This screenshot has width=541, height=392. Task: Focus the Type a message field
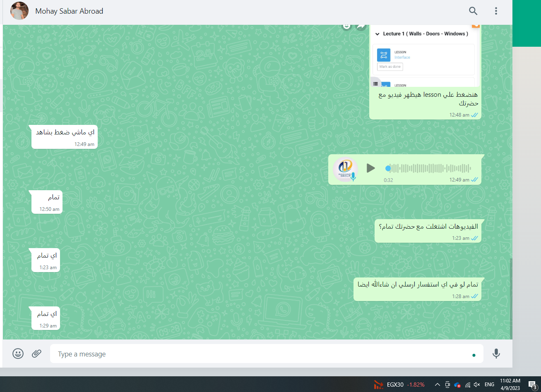tap(267, 354)
